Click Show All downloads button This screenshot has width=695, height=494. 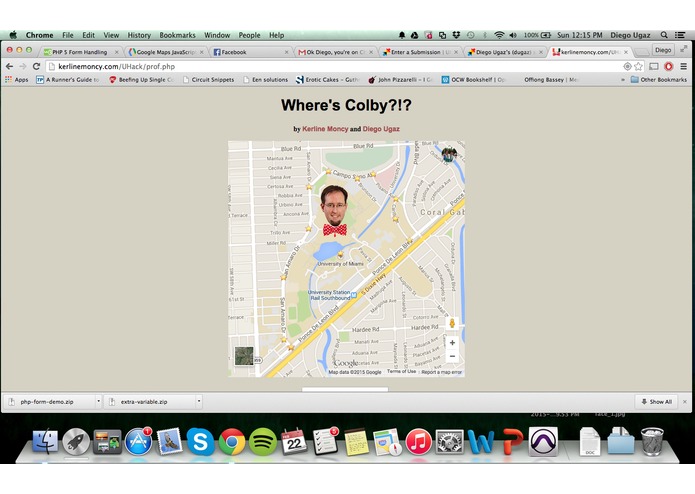point(656,402)
